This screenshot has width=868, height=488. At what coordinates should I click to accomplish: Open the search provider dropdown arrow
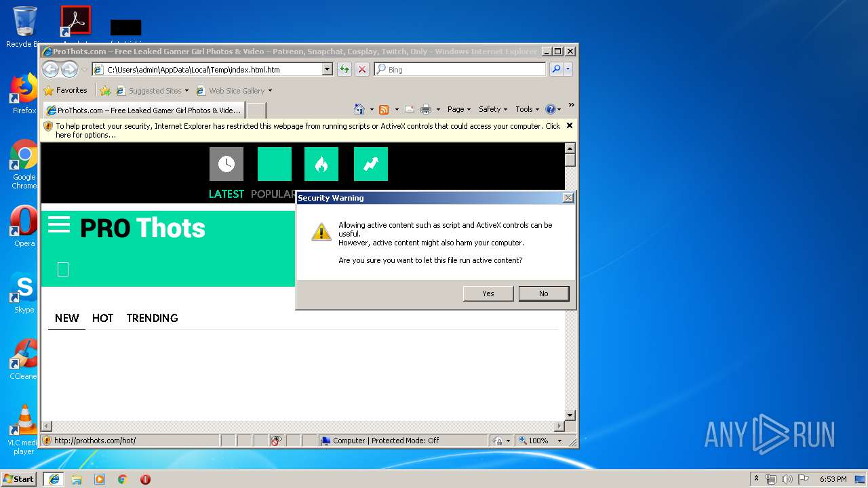[568, 69]
